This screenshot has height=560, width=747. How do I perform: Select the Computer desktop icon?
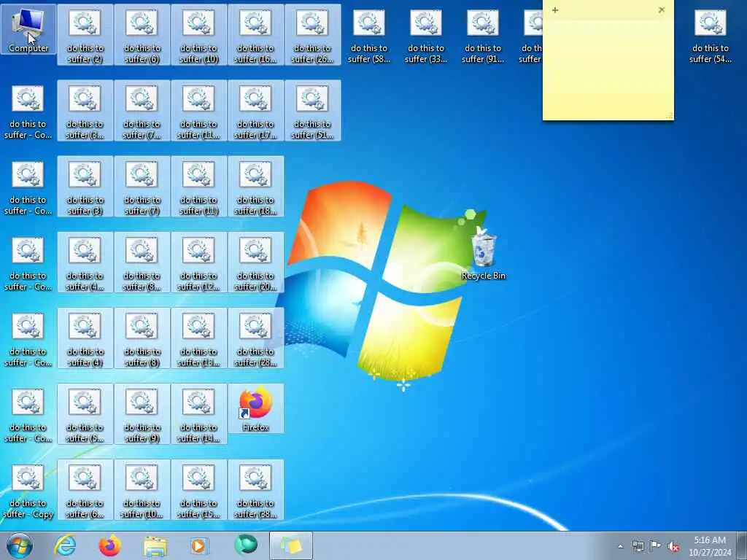pyautogui.click(x=28, y=29)
